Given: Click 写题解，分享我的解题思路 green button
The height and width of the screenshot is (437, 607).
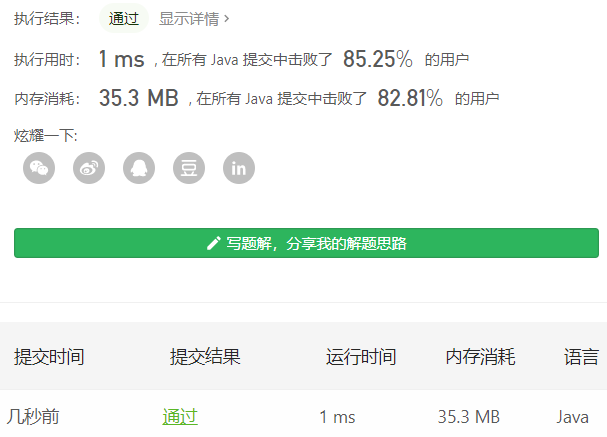Looking at the screenshot, I should (x=306, y=243).
